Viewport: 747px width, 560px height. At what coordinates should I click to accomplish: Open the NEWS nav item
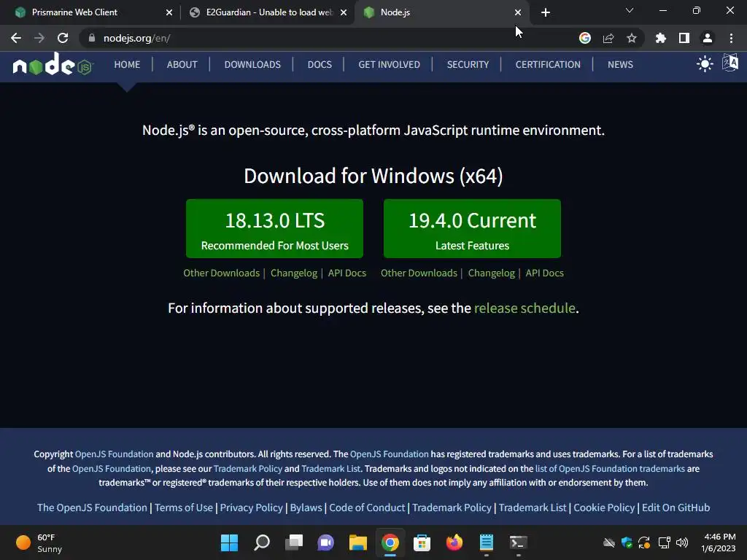coord(620,64)
